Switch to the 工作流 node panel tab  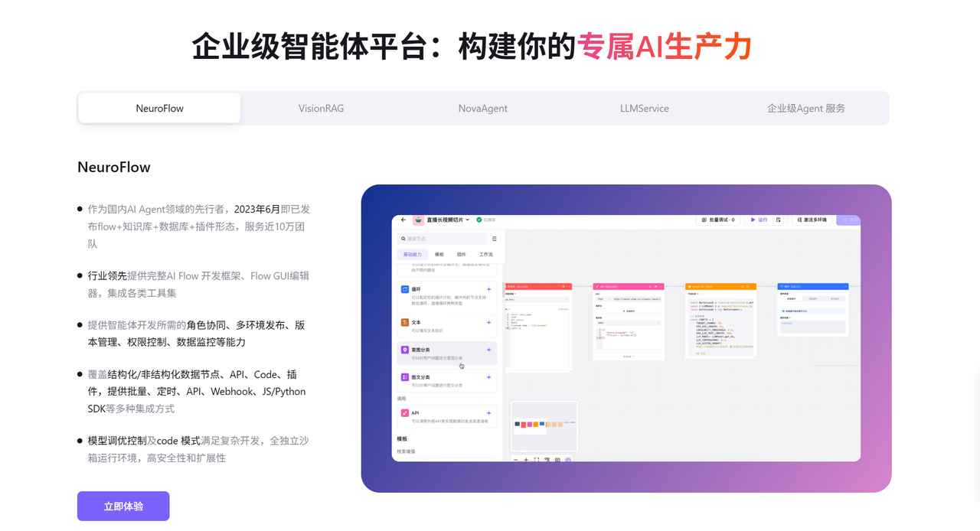tap(486, 254)
